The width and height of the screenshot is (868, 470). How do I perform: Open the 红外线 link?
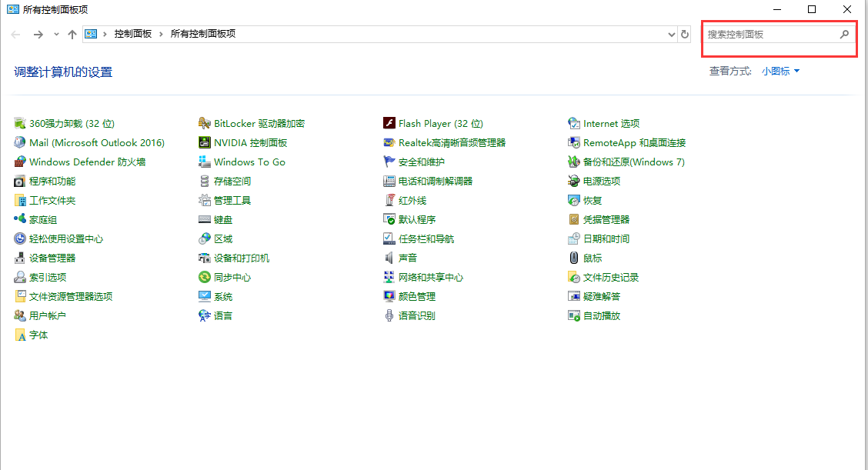[412, 201]
